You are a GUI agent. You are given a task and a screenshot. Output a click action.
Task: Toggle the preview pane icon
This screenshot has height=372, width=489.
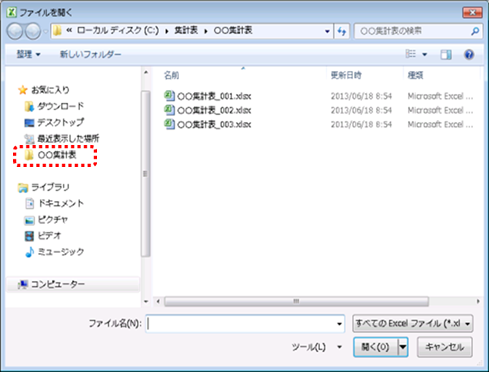[x=446, y=54]
